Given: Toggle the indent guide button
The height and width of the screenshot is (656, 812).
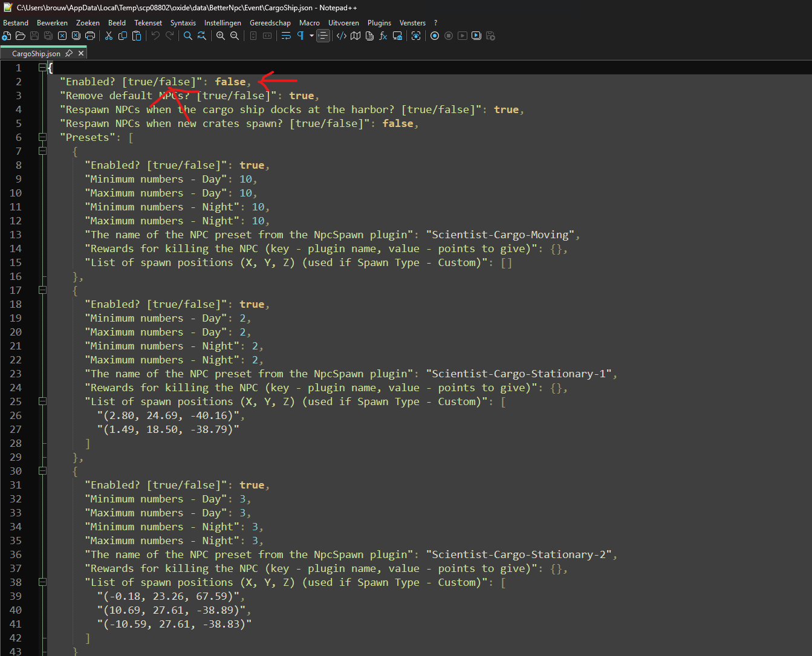Looking at the screenshot, I should click(323, 36).
